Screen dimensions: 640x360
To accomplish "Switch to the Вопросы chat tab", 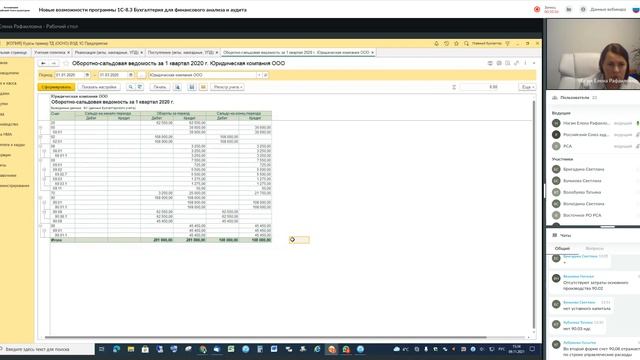I will click(x=594, y=248).
